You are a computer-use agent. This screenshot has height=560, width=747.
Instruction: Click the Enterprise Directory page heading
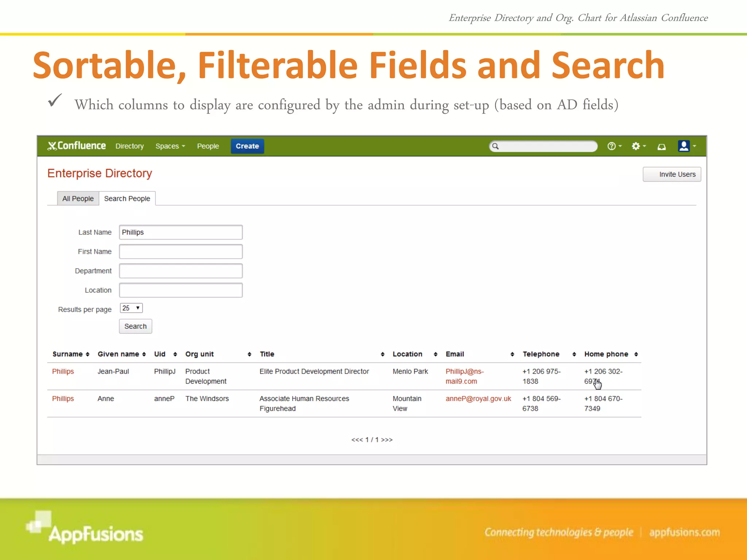pyautogui.click(x=100, y=173)
